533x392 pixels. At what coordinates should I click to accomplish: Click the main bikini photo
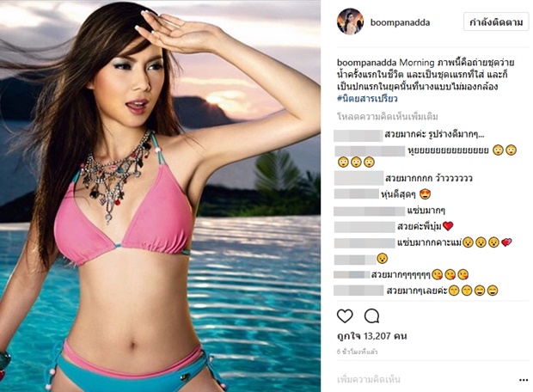tap(160, 196)
